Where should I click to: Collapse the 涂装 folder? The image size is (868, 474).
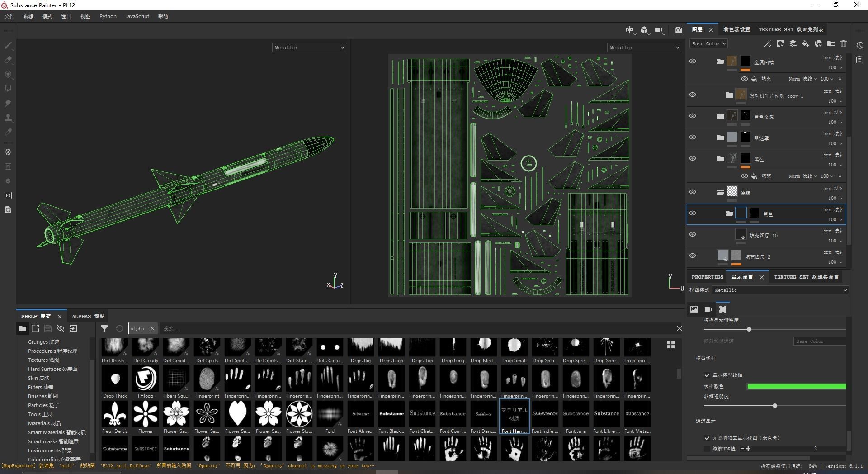[720, 192]
